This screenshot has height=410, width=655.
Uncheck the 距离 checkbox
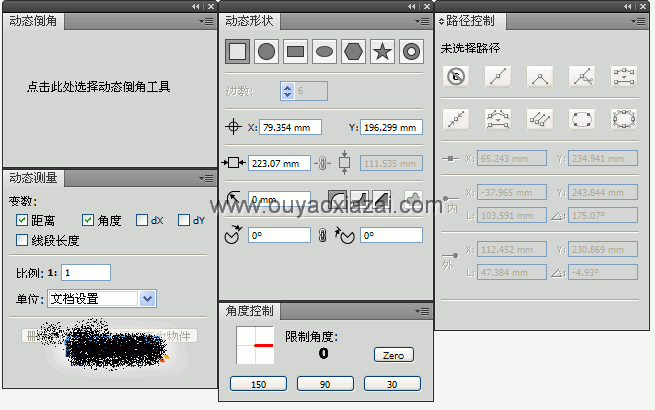pos(22,220)
